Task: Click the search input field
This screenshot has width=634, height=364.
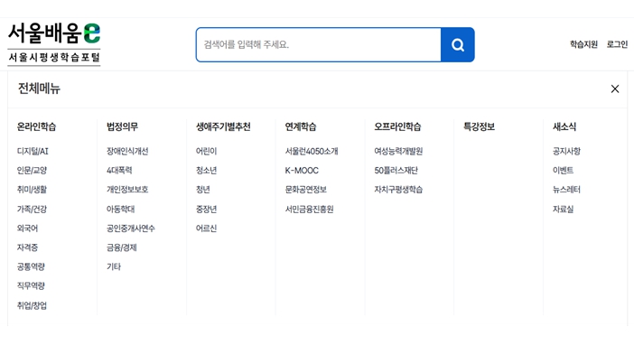Action: tap(318, 45)
